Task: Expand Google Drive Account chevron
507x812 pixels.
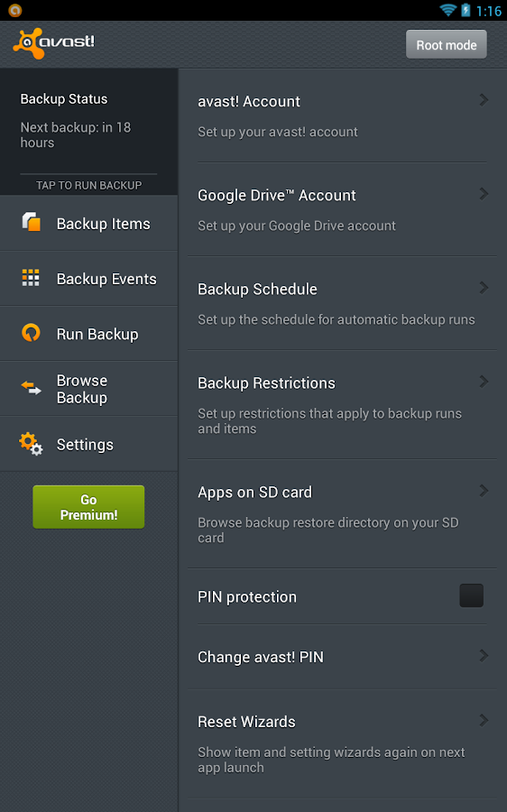Action: [484, 194]
